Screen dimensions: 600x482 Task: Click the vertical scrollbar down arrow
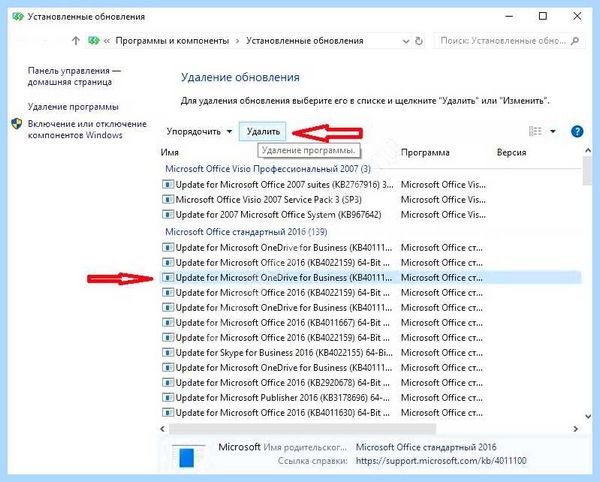pos(588,417)
